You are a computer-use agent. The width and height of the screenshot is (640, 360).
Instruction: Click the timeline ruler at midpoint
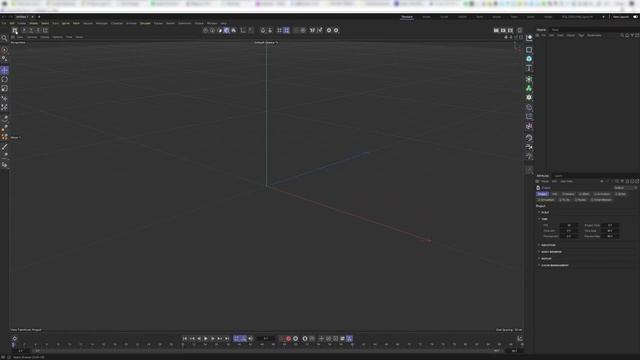pyautogui.click(x=267, y=345)
